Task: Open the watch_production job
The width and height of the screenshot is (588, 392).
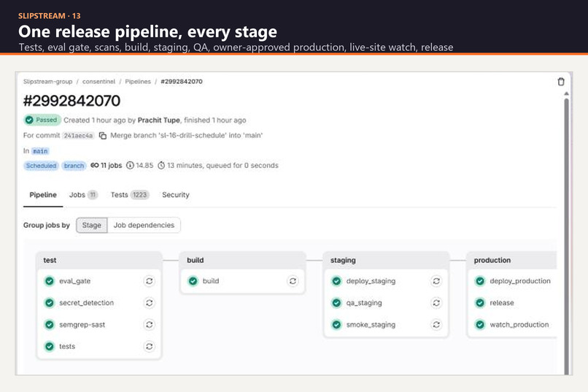Action: pyautogui.click(x=519, y=325)
